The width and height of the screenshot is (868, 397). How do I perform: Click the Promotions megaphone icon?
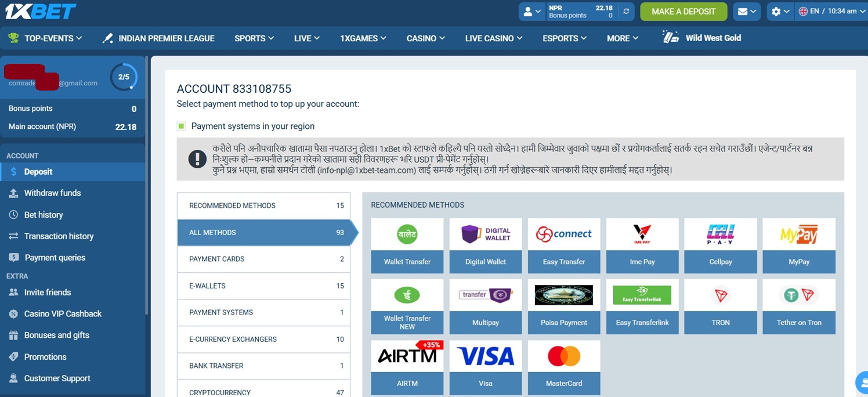(13, 357)
